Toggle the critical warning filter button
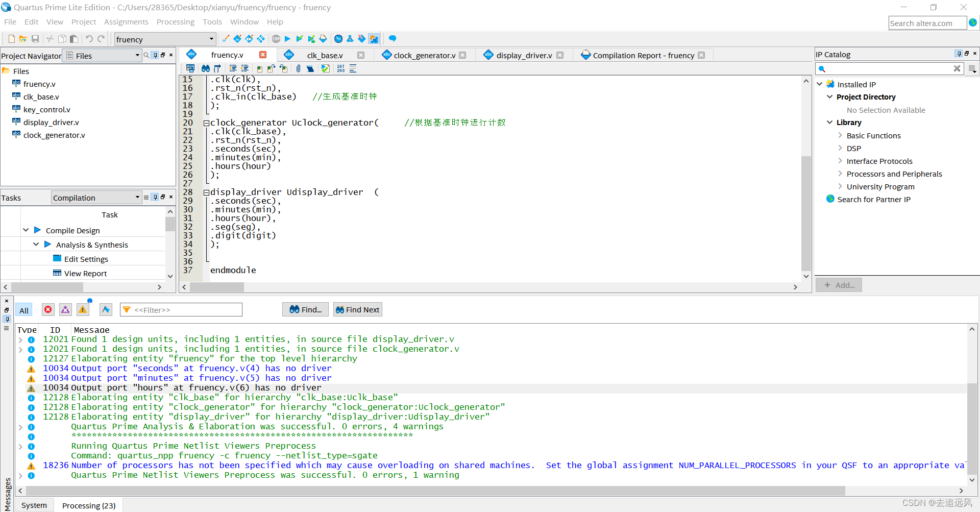Image resolution: width=980 pixels, height=512 pixels. click(65, 310)
